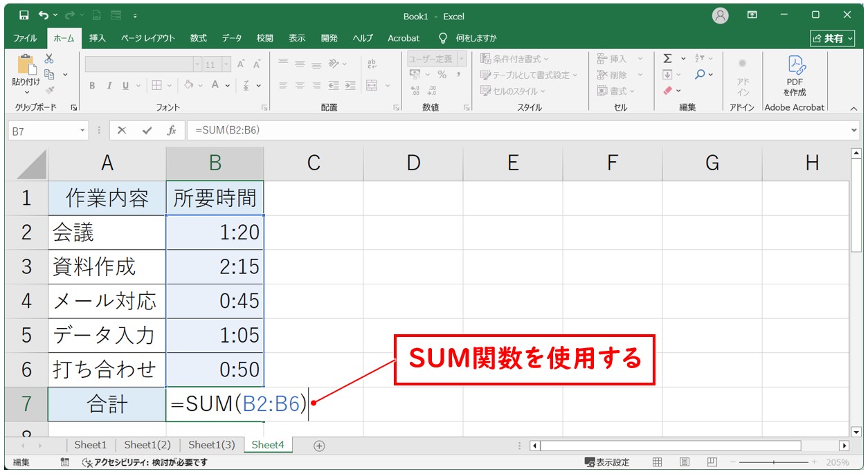Click the decrease indent icon
This screenshot has height=474, width=868.
pos(334,85)
